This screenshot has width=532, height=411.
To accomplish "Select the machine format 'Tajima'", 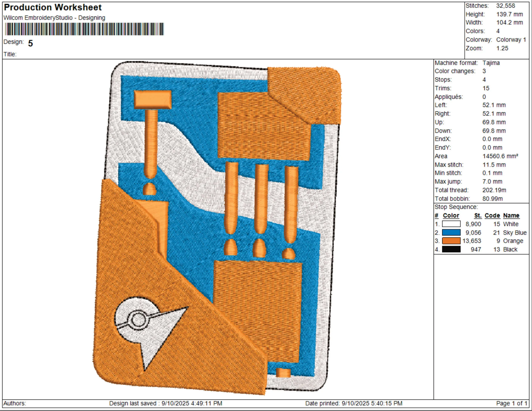I will click(x=491, y=63).
